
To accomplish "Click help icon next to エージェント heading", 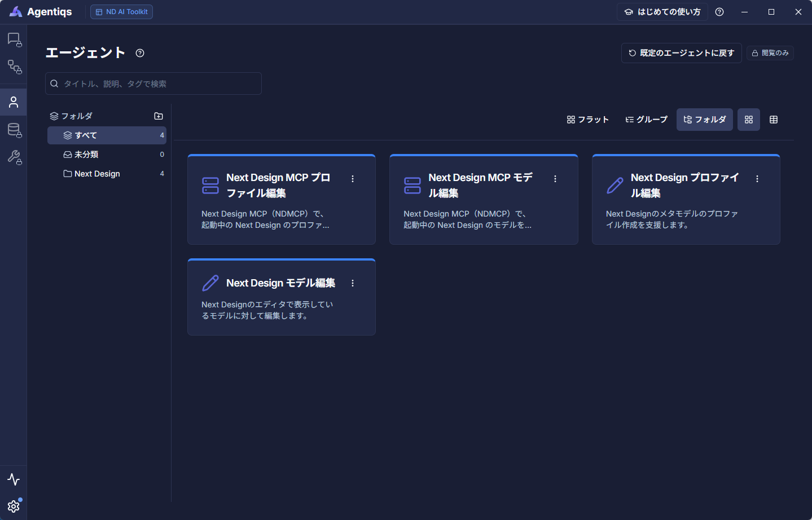I will coord(140,53).
